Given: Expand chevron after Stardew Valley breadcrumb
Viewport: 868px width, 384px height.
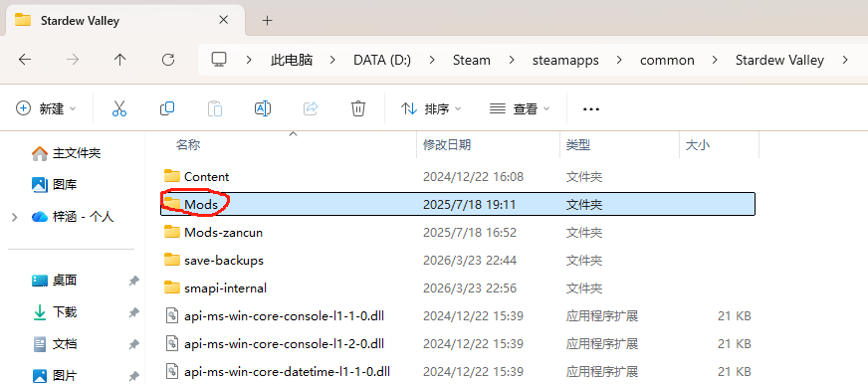Looking at the screenshot, I should (845, 60).
